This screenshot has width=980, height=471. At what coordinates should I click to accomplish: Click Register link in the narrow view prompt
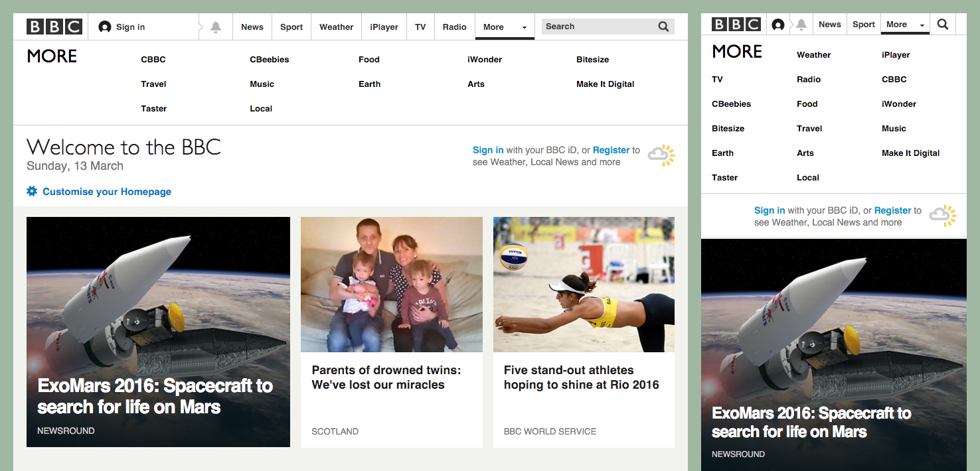pos(893,210)
